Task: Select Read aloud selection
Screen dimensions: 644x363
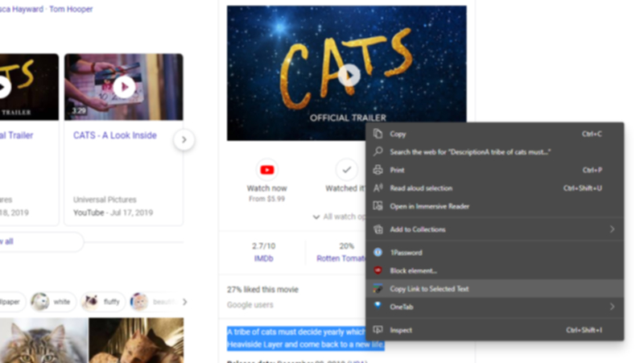Action: pyautogui.click(x=495, y=188)
